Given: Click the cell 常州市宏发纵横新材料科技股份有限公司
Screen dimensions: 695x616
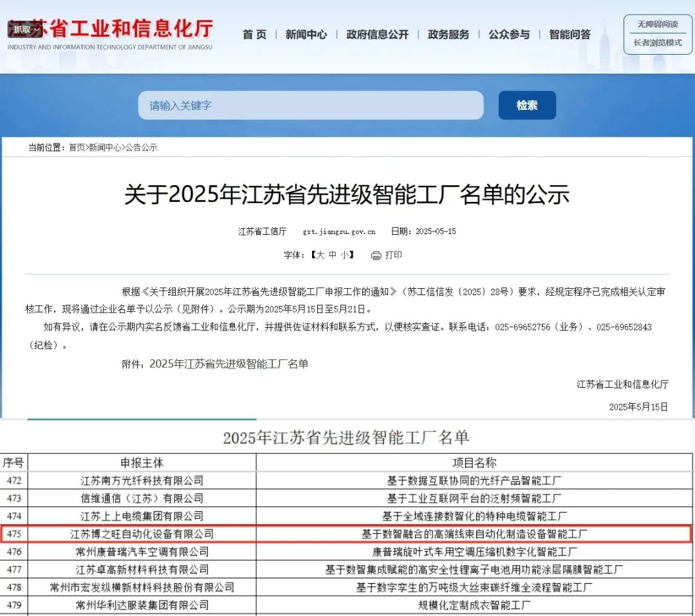Looking at the screenshot, I should point(142,587).
